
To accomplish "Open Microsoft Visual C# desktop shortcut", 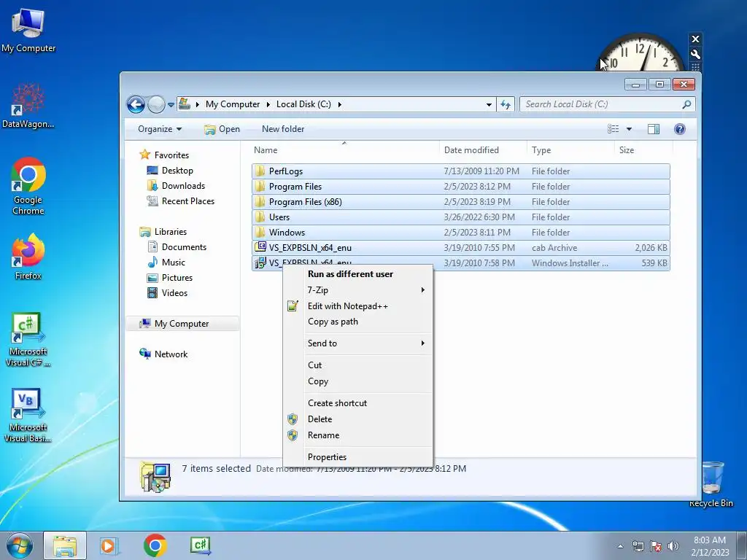I will tap(28, 340).
